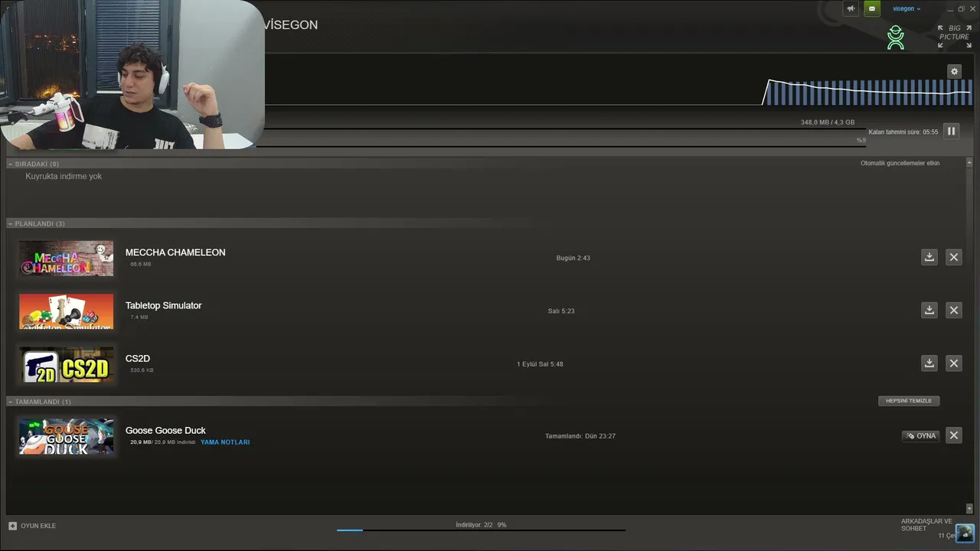Click HEPSİNİ TEMİZLE button

point(909,401)
